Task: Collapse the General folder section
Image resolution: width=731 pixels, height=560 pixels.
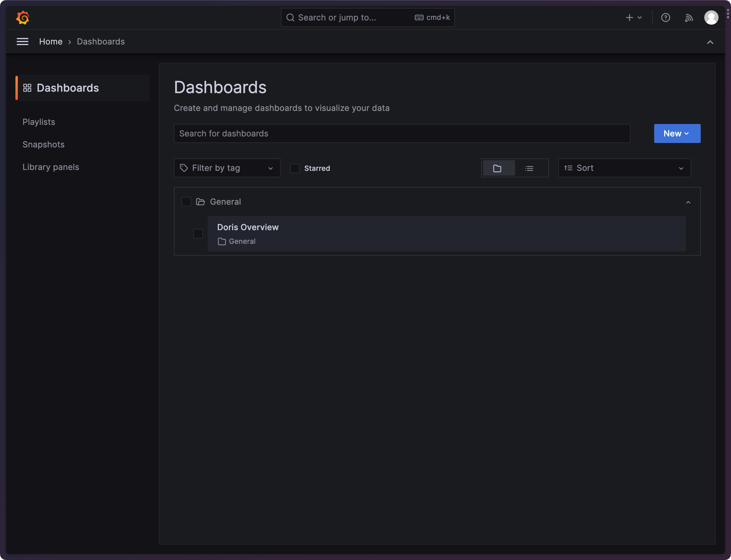Action: click(688, 202)
